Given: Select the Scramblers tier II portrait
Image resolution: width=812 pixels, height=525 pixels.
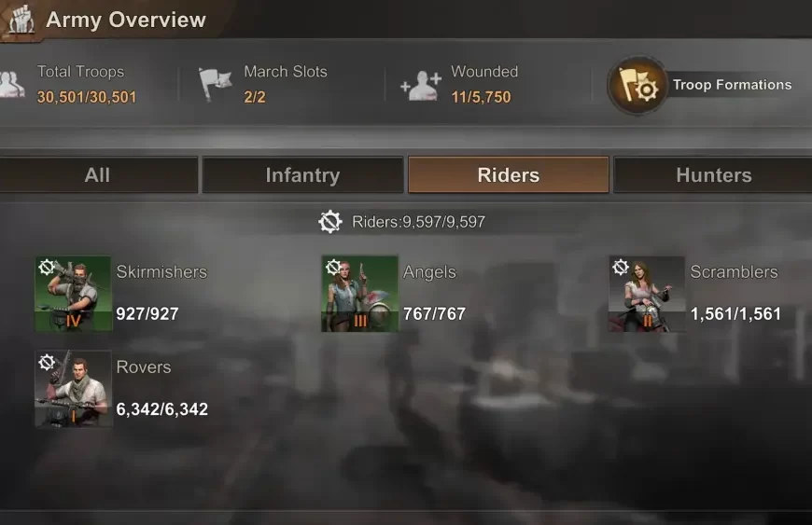Looking at the screenshot, I should click(647, 294).
